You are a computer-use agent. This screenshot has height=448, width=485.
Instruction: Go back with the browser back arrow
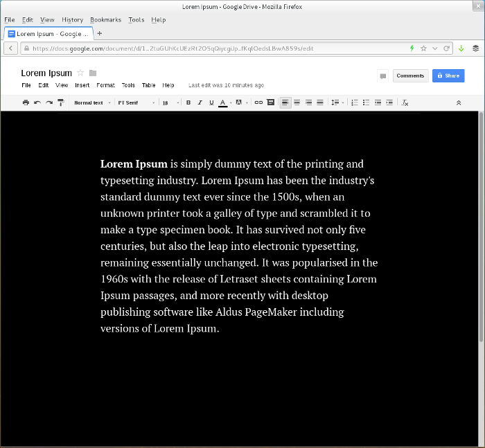[x=11, y=48]
